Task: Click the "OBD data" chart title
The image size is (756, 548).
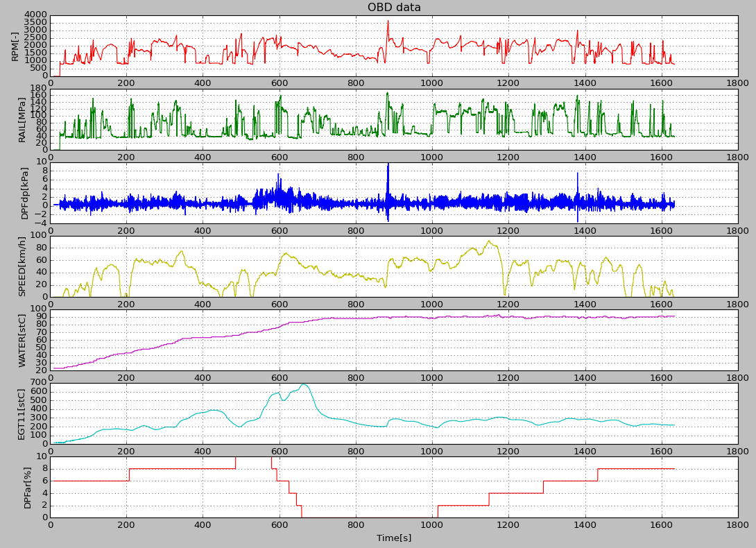Action: tap(394, 7)
